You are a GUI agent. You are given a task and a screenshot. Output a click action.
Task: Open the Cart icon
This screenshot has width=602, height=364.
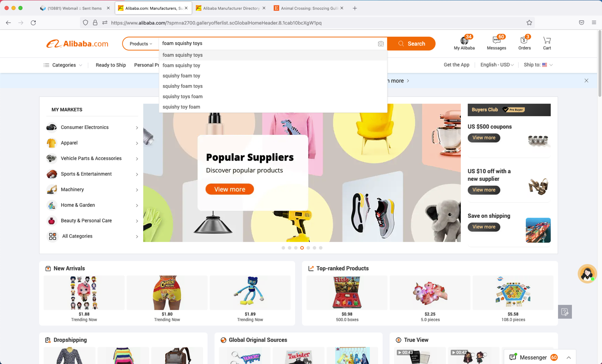[547, 40]
